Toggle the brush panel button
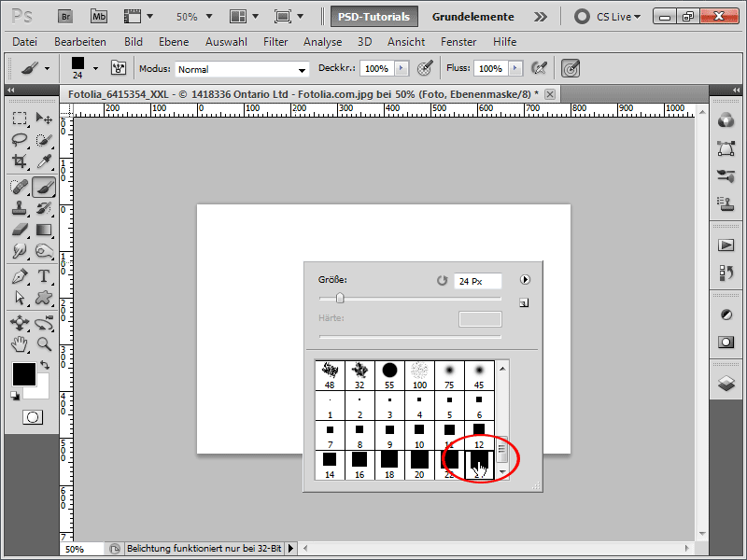This screenshot has width=747, height=560. click(x=119, y=68)
